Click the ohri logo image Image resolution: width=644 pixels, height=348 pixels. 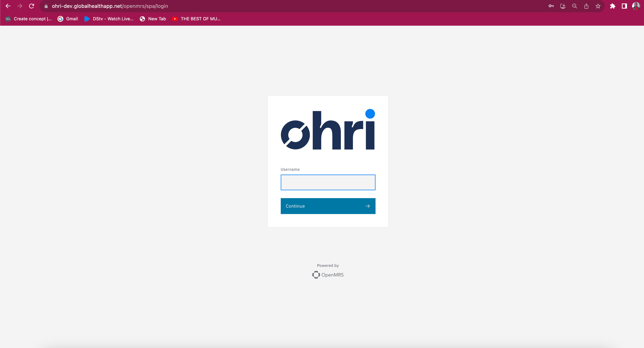tap(328, 129)
